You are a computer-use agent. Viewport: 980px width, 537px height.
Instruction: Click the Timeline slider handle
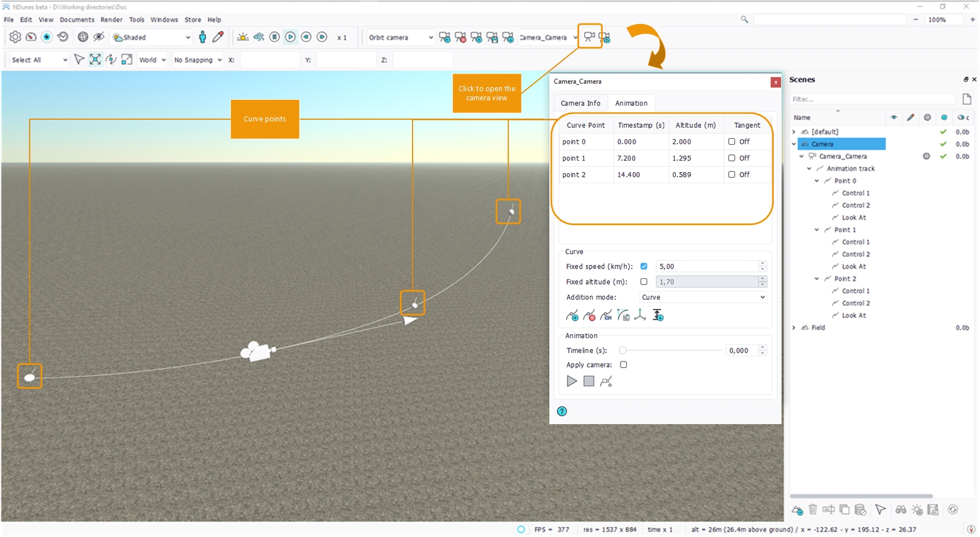[x=623, y=351]
